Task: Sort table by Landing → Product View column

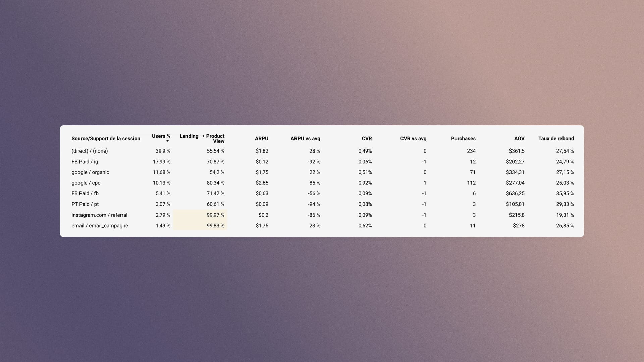Action: [202, 139]
